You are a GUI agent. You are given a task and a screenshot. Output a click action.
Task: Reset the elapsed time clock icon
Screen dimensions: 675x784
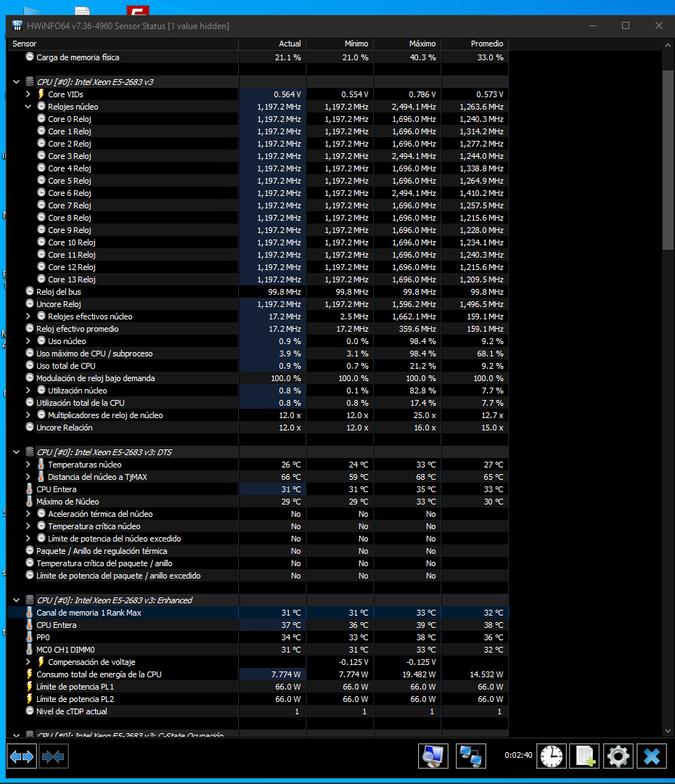point(552,756)
